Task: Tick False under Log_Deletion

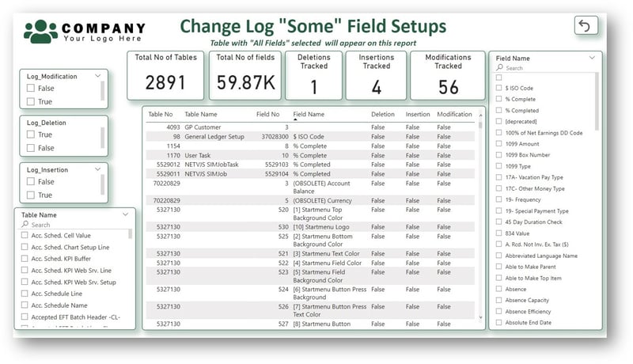Action: tap(30, 148)
